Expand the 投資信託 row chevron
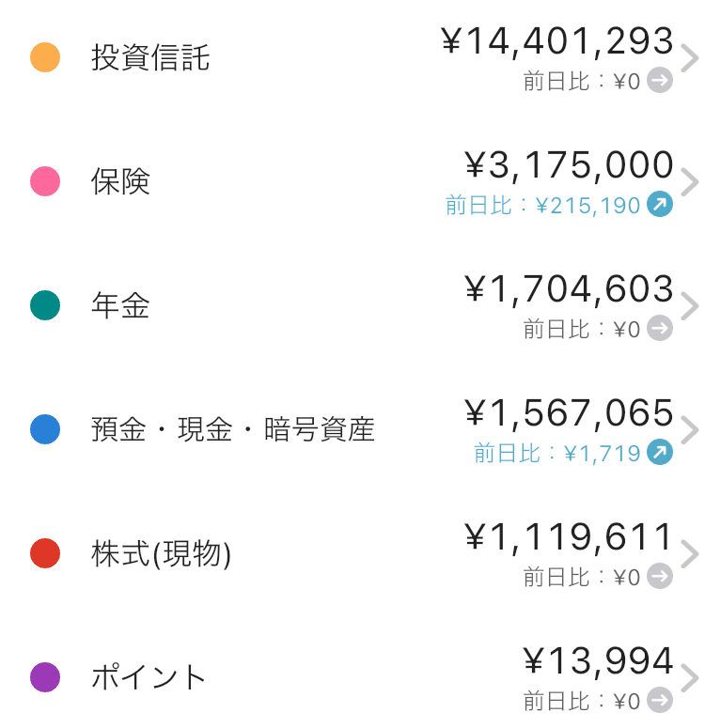705x728 pixels. tap(690, 58)
